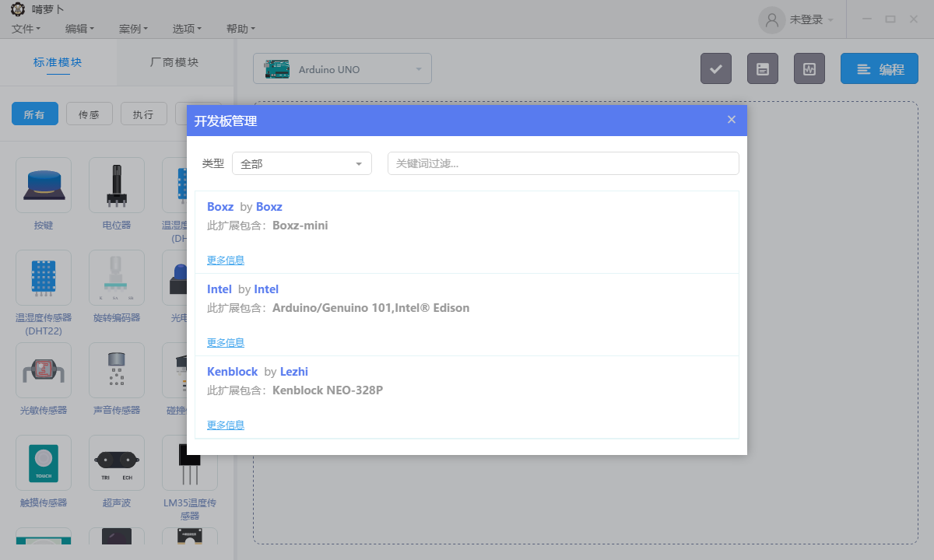
Task: Open the serial waveform monitor button
Action: tap(809, 68)
